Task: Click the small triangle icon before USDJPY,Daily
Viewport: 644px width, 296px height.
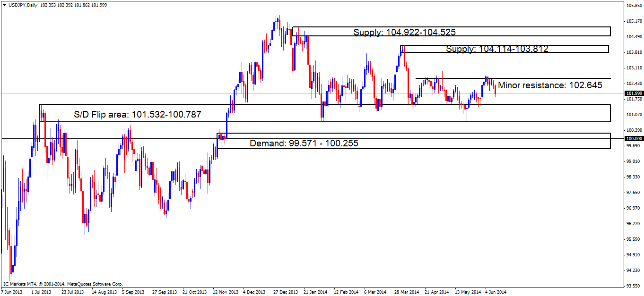Action: (4, 4)
